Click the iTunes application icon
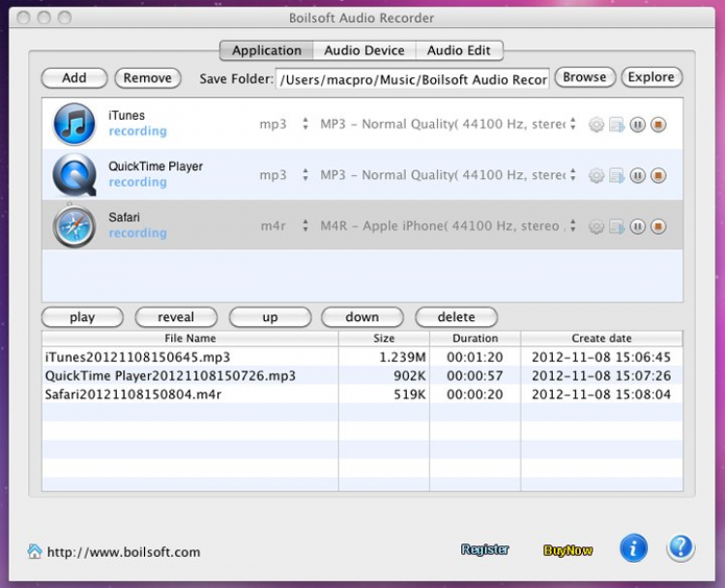This screenshot has height=588, width=725. pyautogui.click(x=74, y=124)
